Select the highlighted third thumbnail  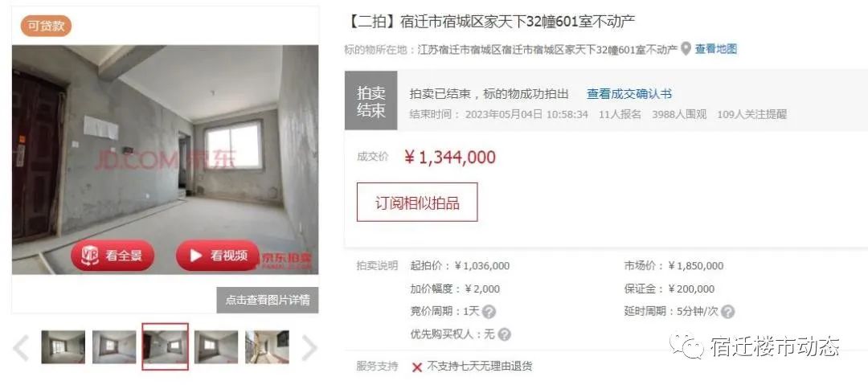point(165,346)
